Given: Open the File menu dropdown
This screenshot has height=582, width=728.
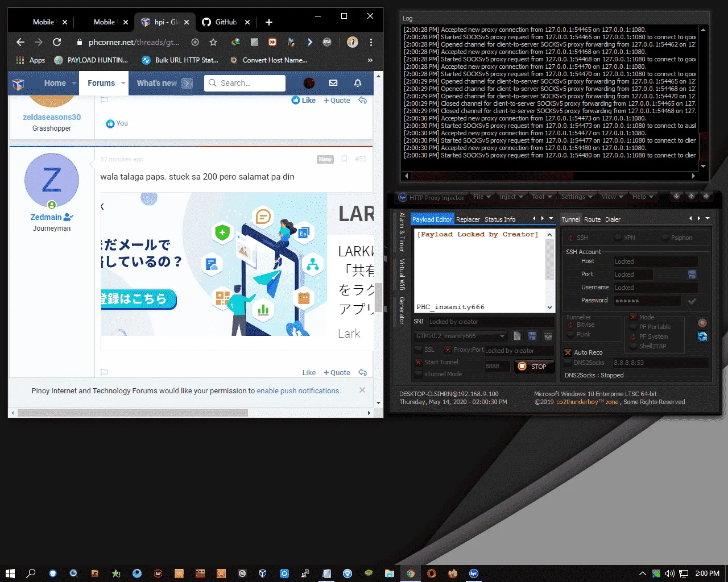Looking at the screenshot, I should pyautogui.click(x=482, y=197).
